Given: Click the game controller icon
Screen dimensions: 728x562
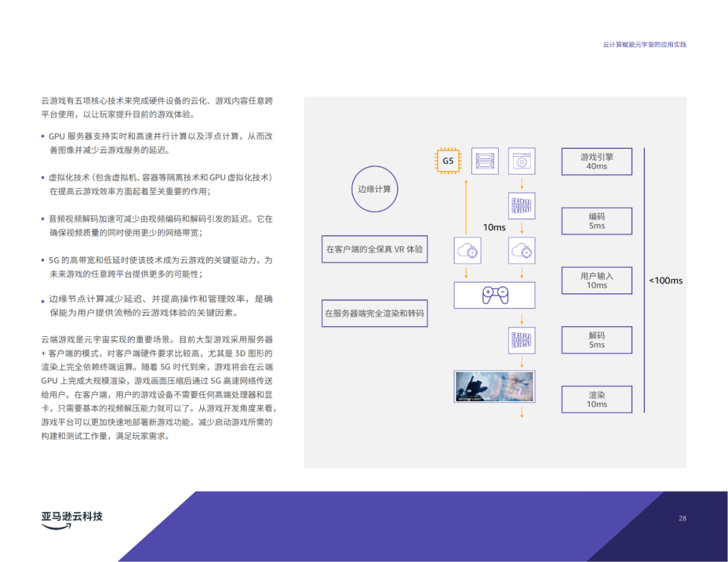Looking at the screenshot, I should click(495, 295).
